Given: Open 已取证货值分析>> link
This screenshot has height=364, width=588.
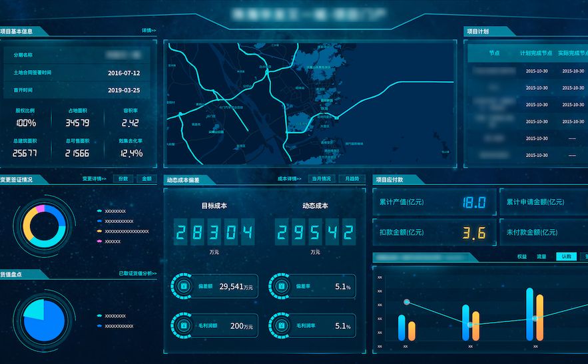Looking at the screenshot, I should (138, 273).
